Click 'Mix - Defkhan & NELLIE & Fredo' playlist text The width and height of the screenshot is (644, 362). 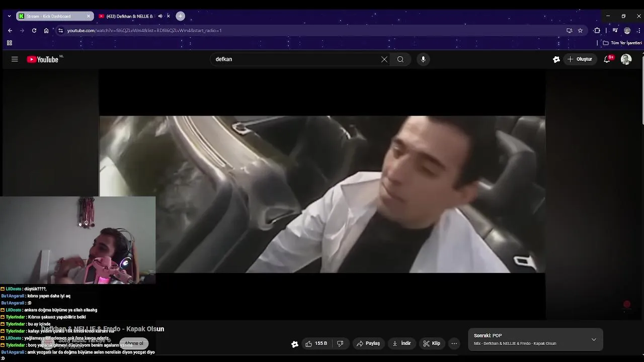515,344
